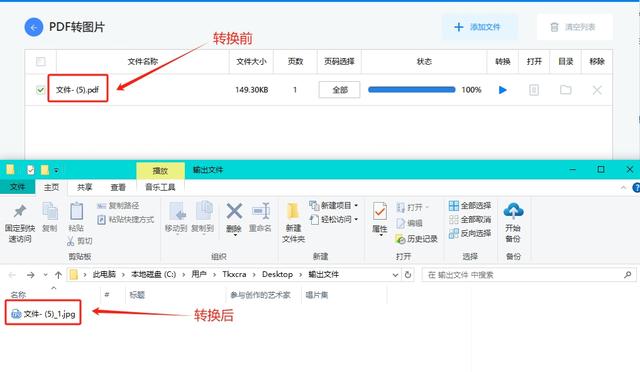Expand the address bar history dropdown
640x372 pixels.
395,275
